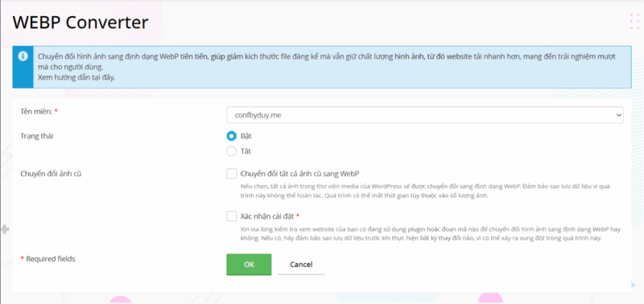Click the WEBP Converter page heading

click(80, 23)
